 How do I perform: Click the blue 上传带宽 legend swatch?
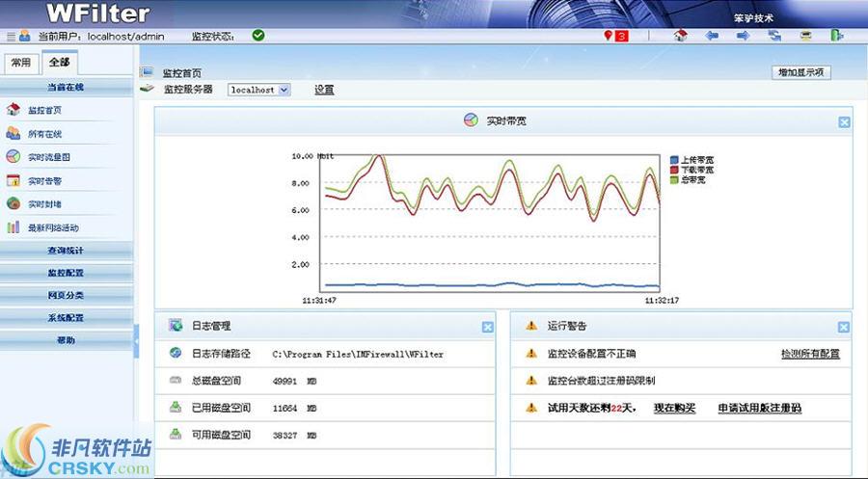coord(674,160)
